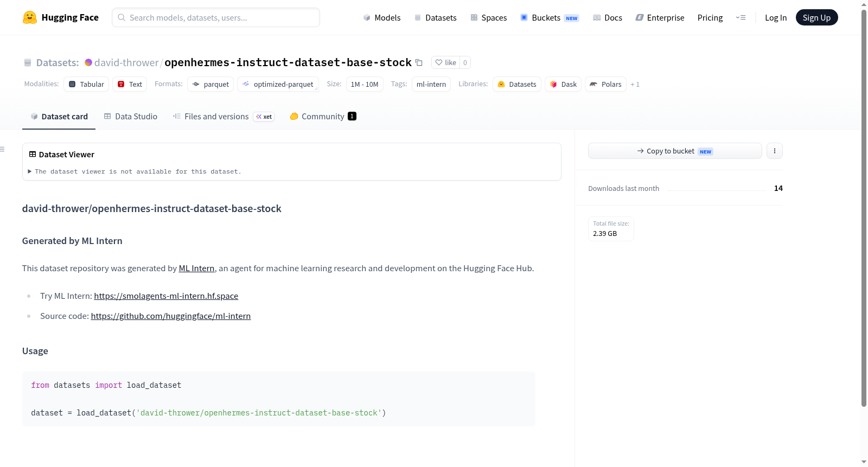
Task: Toggle the left sidebar outline icon
Action: tap(2, 149)
